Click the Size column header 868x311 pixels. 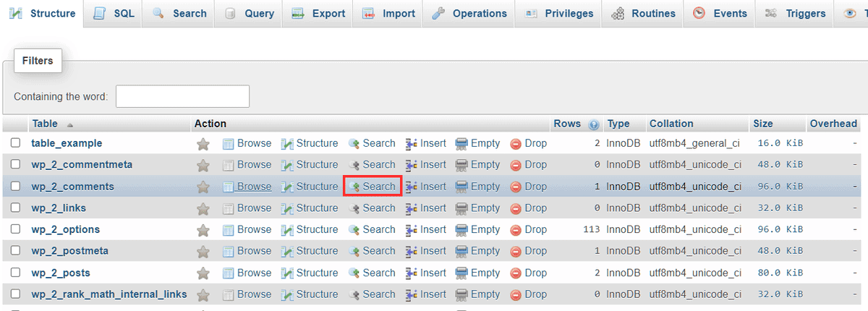pyautogui.click(x=762, y=124)
